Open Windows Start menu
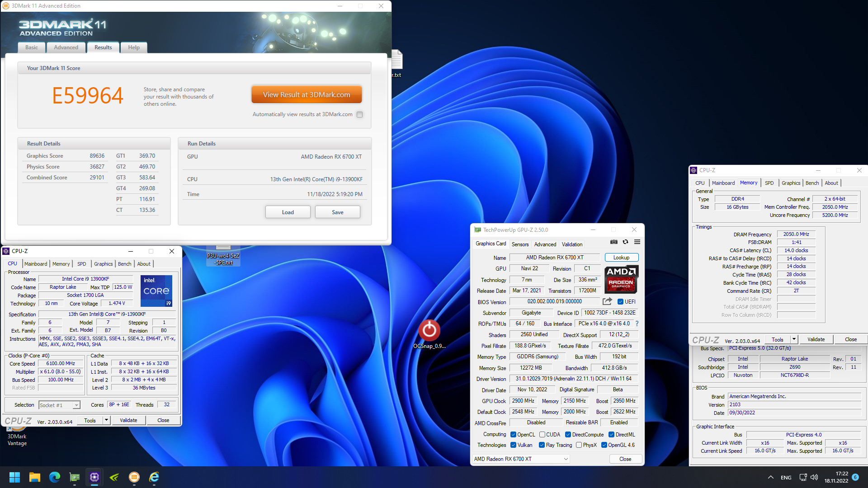The image size is (868, 488). [x=14, y=477]
